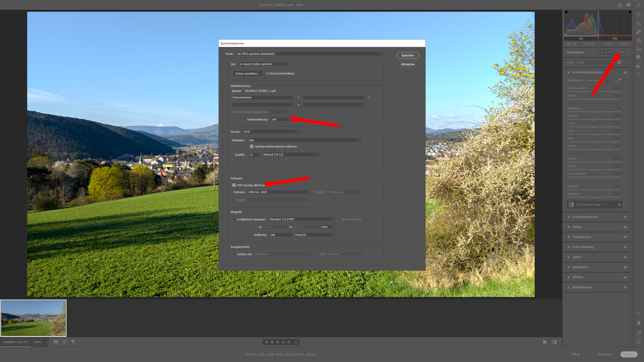644x362 pixels.
Task: Click the before/after view icon
Action: [x=554, y=342]
